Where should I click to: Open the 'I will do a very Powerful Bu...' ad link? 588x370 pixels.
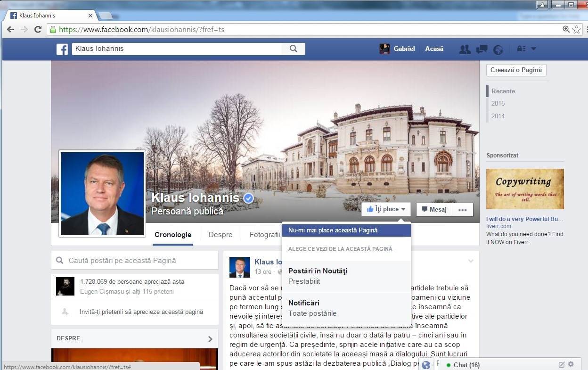[x=524, y=219]
